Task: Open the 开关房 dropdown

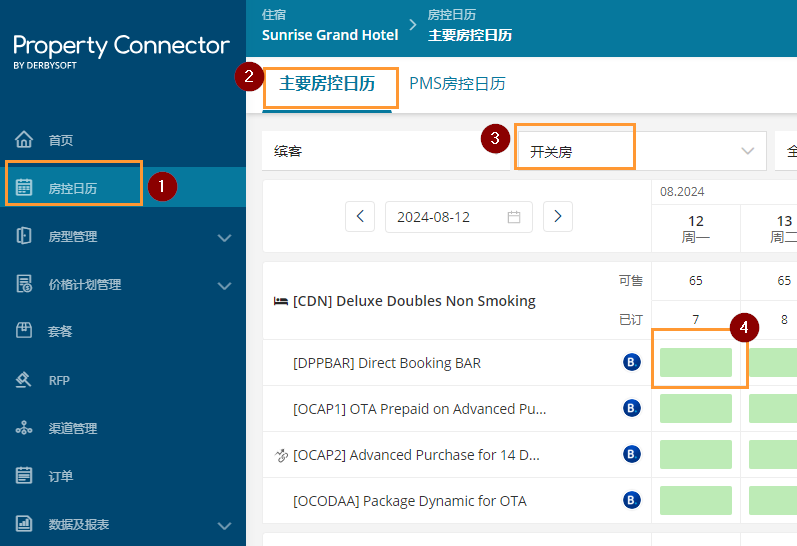Action: coord(640,151)
